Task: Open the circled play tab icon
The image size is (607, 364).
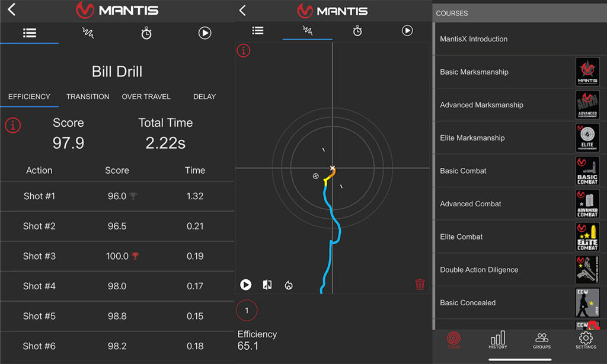Action: coord(407,32)
